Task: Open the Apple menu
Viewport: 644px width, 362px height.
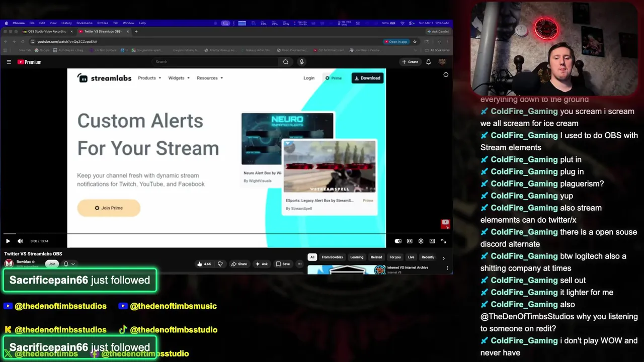Action: [x=7, y=23]
